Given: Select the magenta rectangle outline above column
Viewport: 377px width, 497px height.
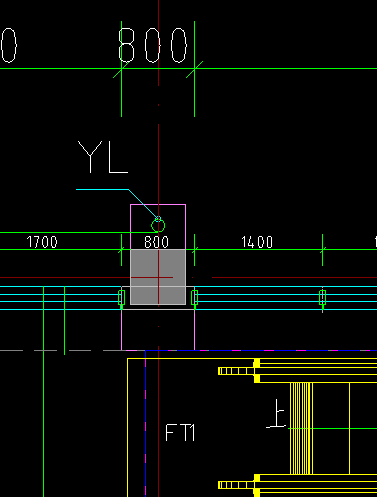Looking at the screenshot, I should [x=158, y=227].
